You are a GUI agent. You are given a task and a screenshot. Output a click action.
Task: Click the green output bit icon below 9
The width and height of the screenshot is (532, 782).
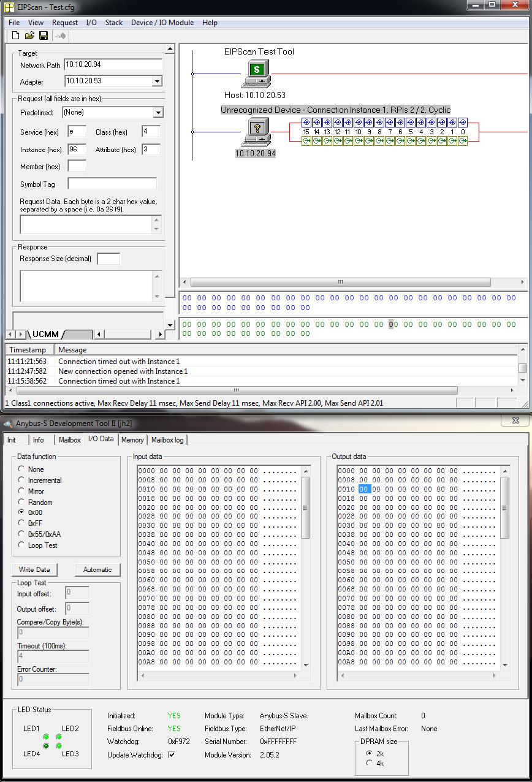[369, 141]
